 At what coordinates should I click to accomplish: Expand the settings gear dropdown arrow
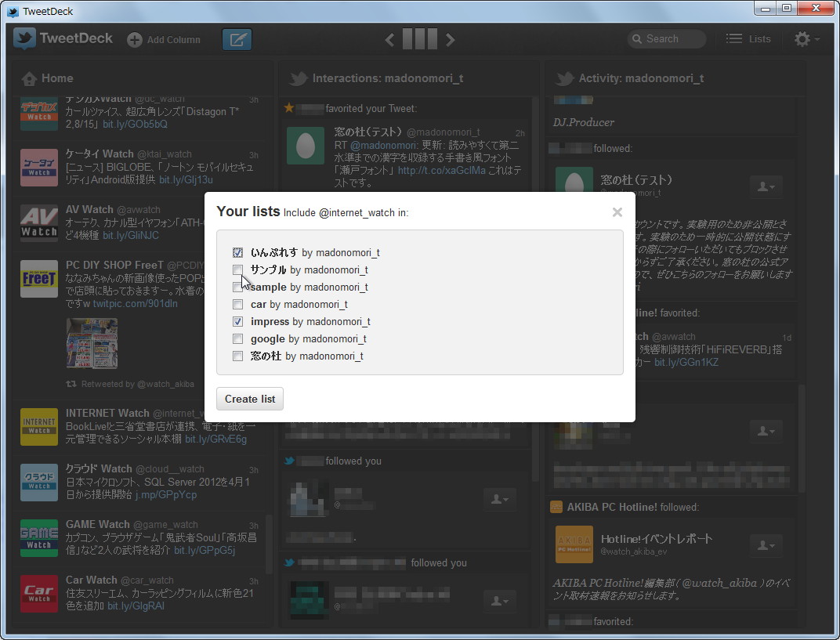point(817,38)
